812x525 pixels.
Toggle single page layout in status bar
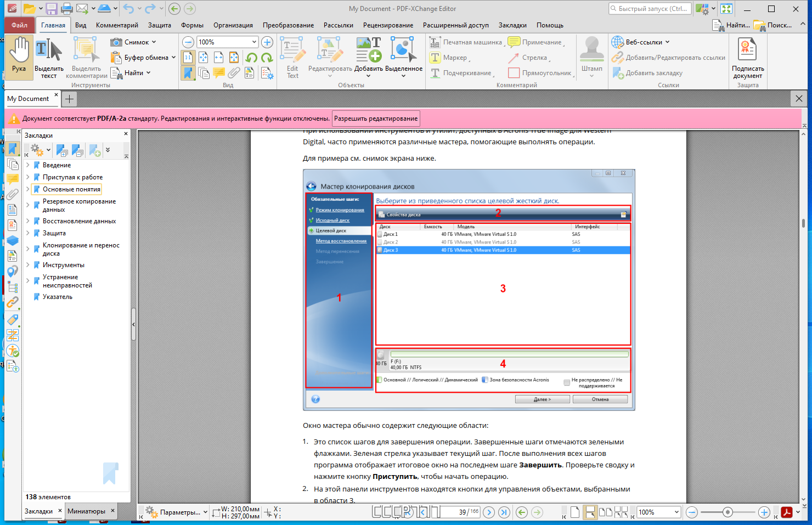[574, 512]
